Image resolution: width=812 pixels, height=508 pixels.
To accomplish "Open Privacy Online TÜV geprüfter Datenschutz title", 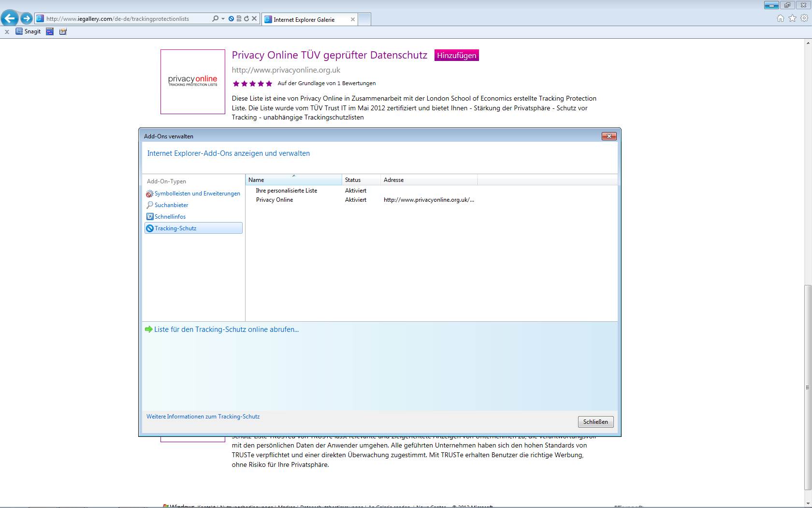I will tap(330, 55).
